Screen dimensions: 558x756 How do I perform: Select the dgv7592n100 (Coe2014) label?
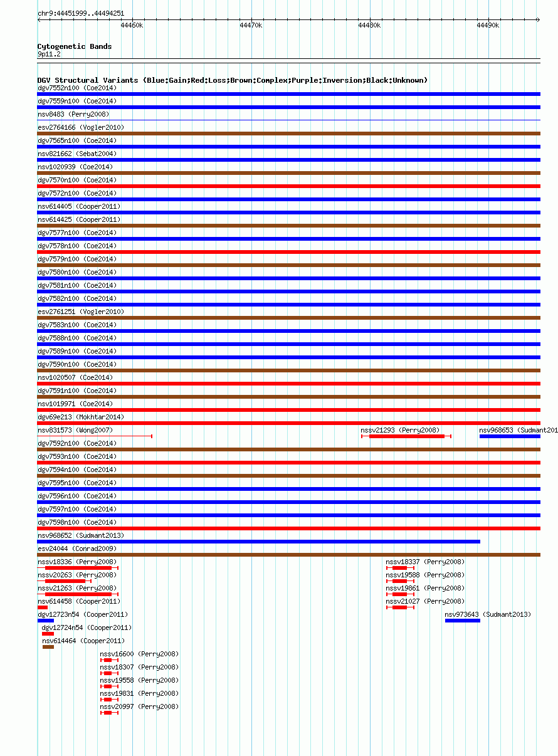pos(77,443)
